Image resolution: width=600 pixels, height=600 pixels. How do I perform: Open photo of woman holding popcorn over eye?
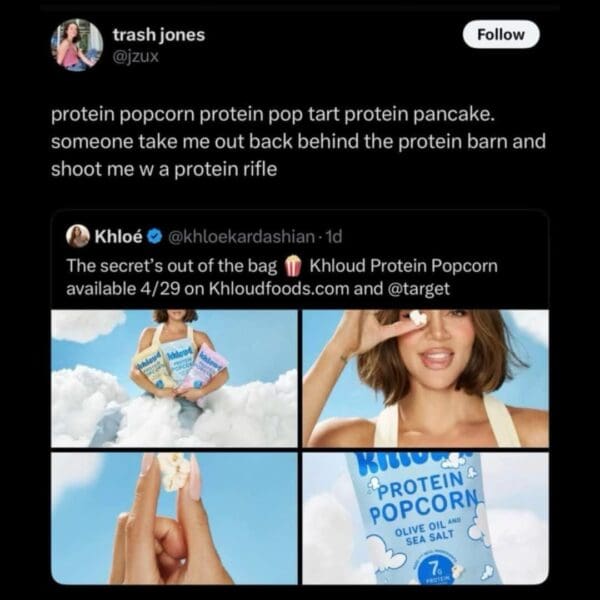point(426,378)
